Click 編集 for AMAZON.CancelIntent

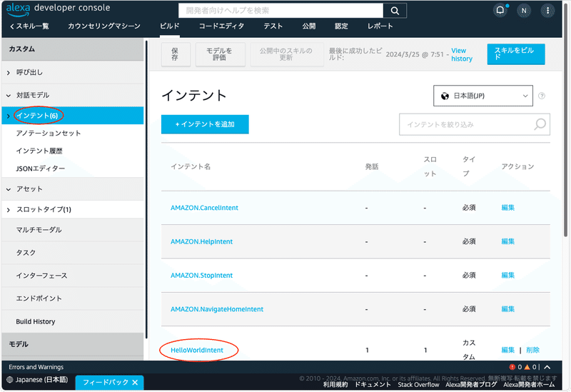click(x=507, y=208)
